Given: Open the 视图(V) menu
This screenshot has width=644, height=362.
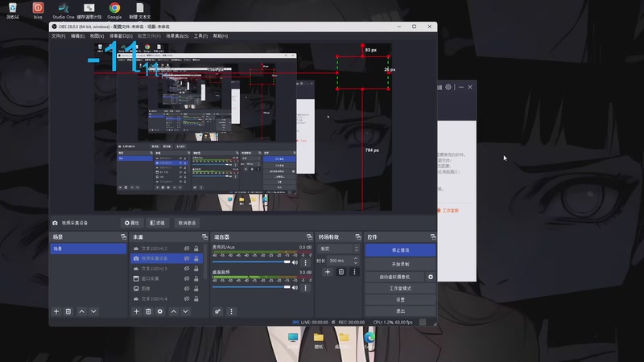Looking at the screenshot, I should tap(97, 36).
